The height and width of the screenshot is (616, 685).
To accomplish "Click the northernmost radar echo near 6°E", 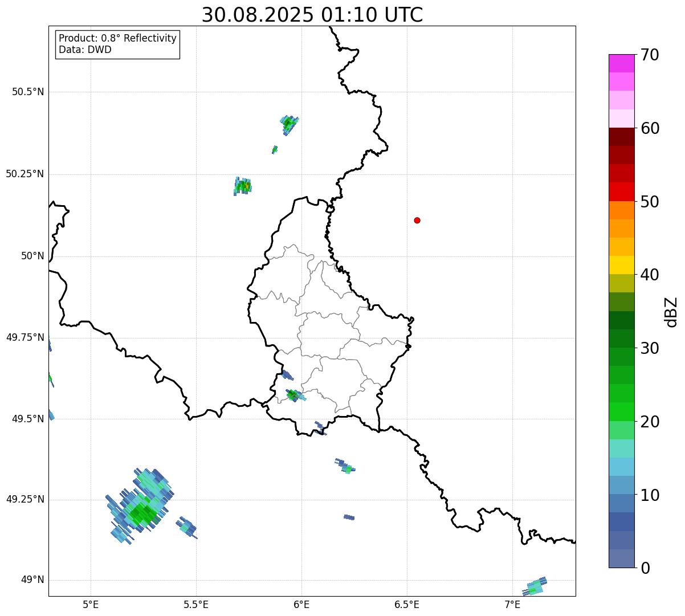I will 289,123.
